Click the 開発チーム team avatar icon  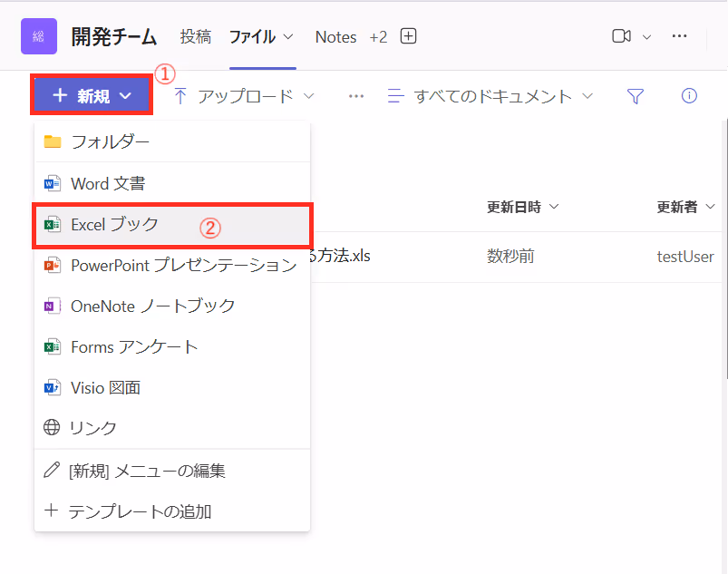click(x=39, y=36)
